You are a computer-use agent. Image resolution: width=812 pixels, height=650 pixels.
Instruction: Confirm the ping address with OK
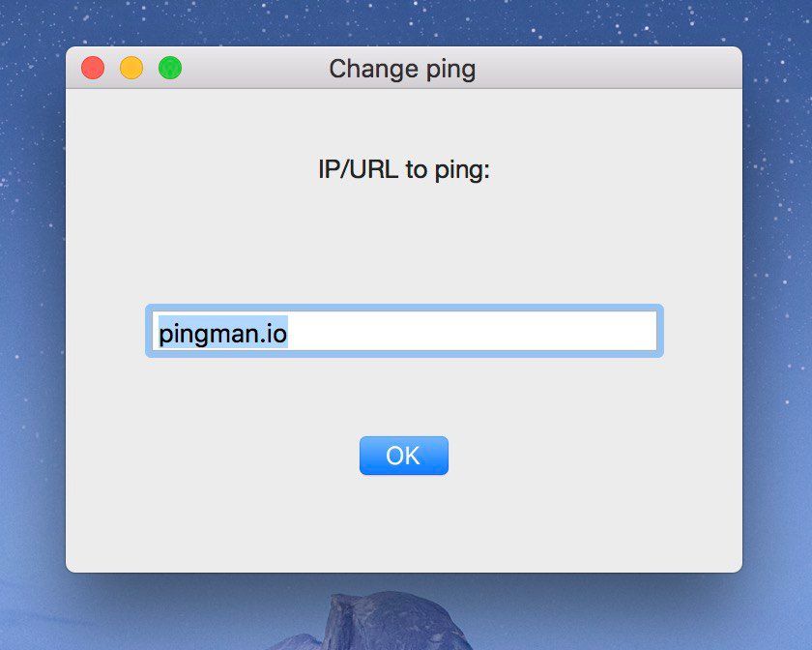click(x=404, y=456)
